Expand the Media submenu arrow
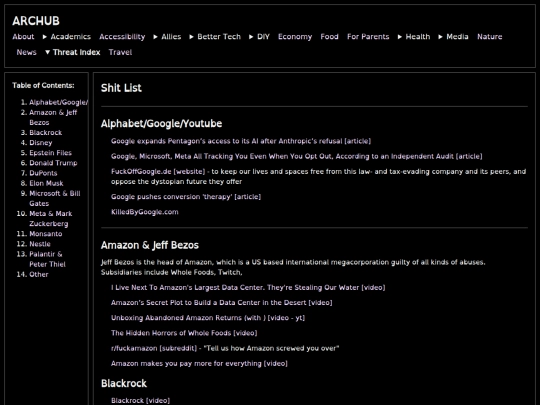The width and height of the screenshot is (540, 405). click(441, 37)
